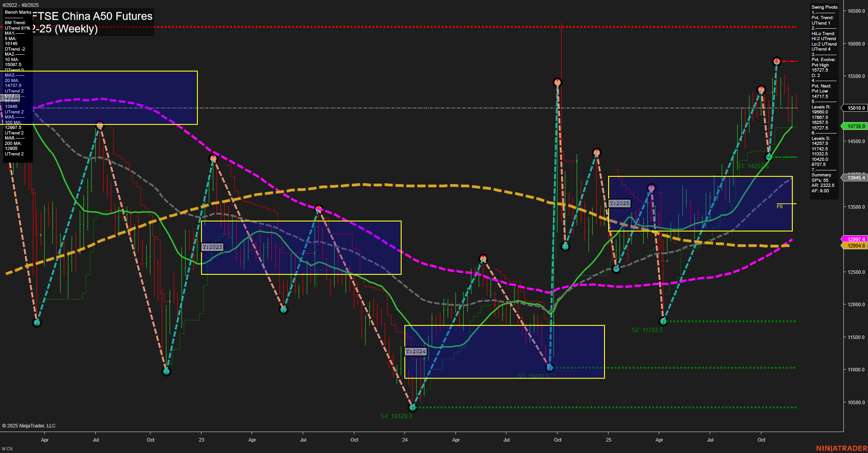The width and height of the screenshot is (868, 453).
Task: Click the 4/2022 - 49/2025 date range label
Action: tap(20, 5)
